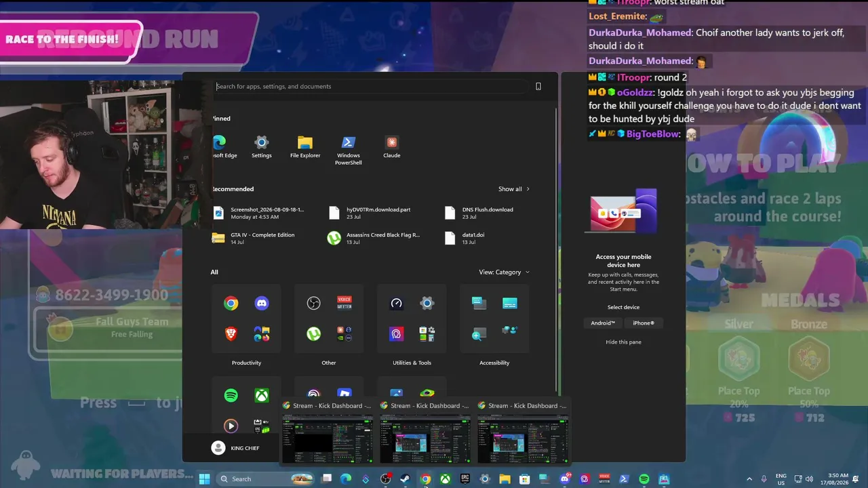Open Discord from the taskbar

click(x=564, y=479)
